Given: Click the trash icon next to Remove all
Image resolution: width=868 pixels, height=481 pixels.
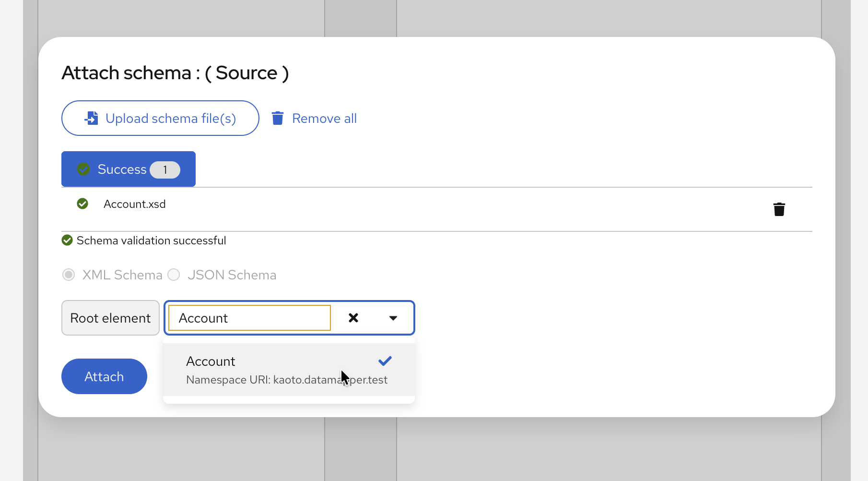Looking at the screenshot, I should (278, 118).
